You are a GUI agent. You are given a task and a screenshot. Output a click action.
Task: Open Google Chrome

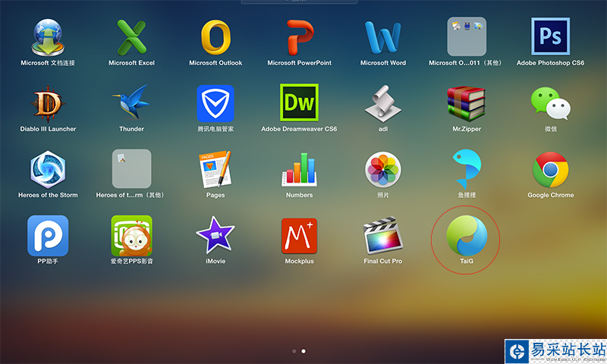pyautogui.click(x=551, y=169)
